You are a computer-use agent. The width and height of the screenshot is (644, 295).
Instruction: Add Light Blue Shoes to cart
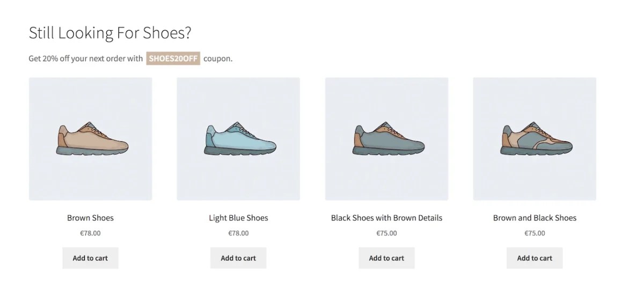pyautogui.click(x=238, y=258)
